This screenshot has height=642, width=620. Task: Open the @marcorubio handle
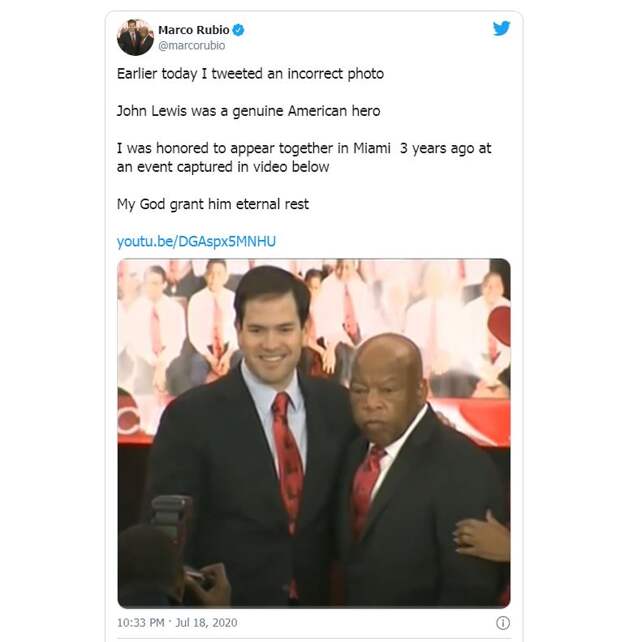tap(191, 45)
